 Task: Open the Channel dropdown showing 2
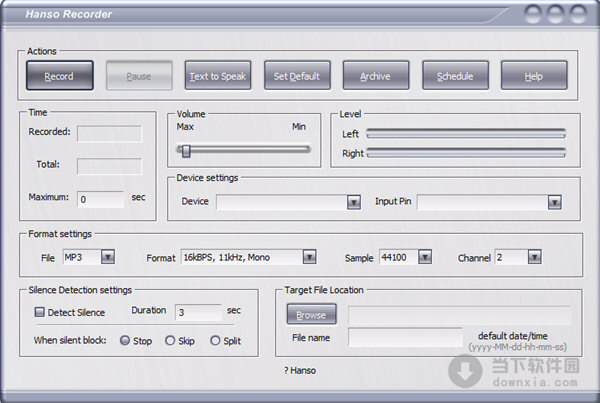[534, 257]
